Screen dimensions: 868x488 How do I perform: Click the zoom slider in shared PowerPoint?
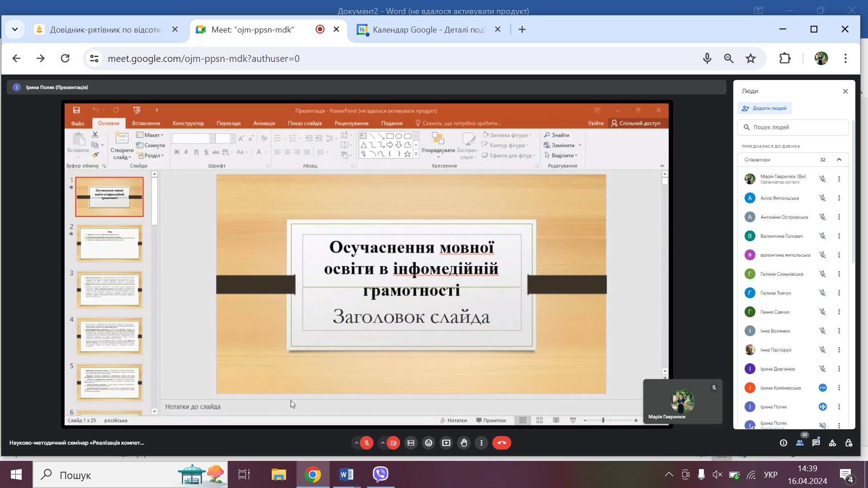(x=610, y=421)
